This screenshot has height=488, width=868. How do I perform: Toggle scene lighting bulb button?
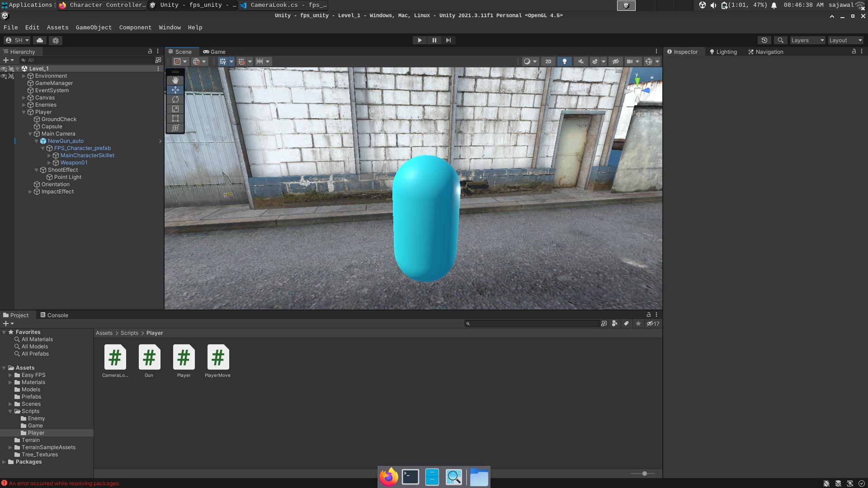[x=564, y=61]
